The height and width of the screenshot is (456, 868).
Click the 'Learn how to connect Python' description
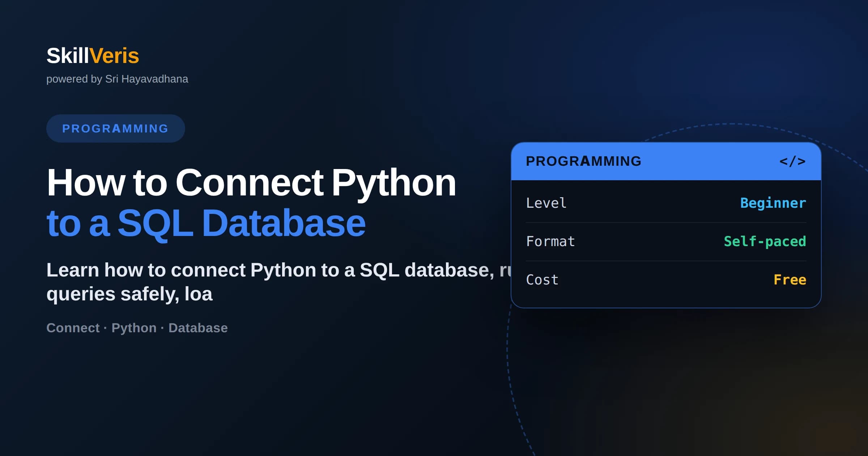278,282
